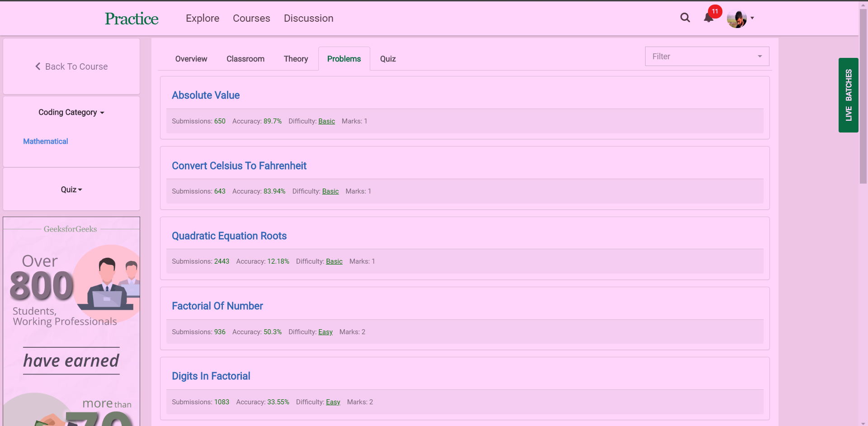Expand the Quiz sidebar dropdown
Image resolution: width=868 pixels, height=426 pixels.
71,189
